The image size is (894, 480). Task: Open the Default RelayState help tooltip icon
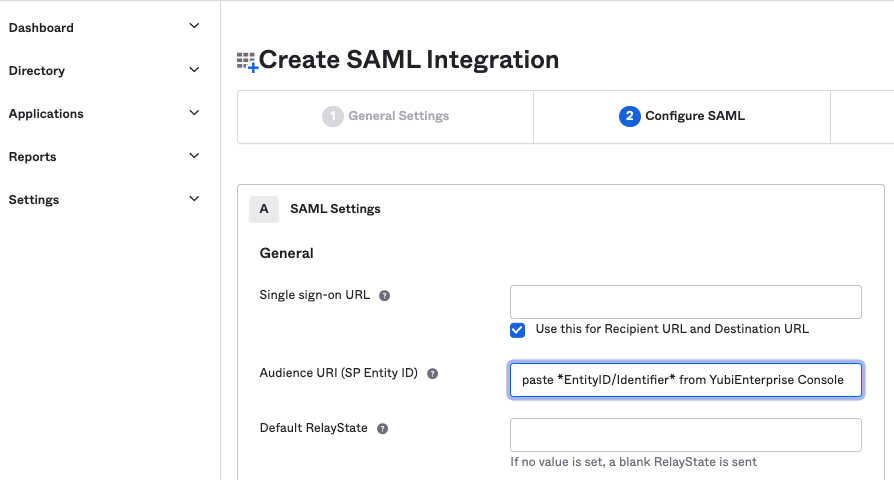(383, 428)
